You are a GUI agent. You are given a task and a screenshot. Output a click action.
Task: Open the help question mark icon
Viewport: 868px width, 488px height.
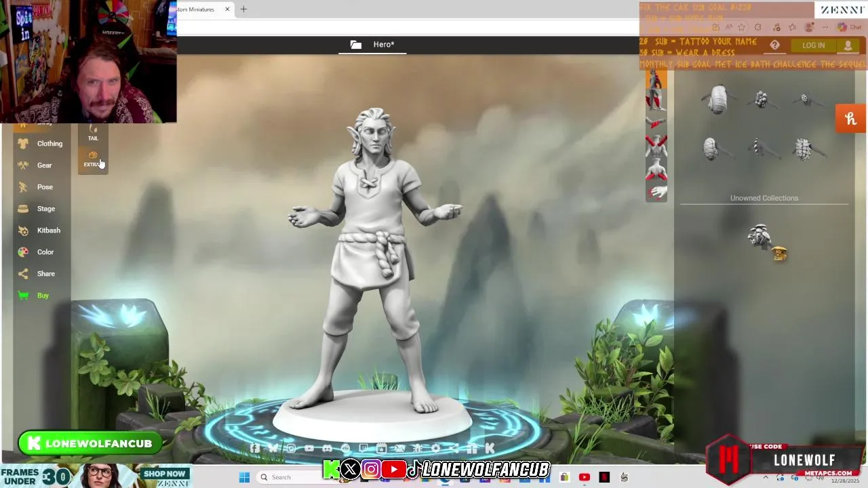click(x=774, y=45)
